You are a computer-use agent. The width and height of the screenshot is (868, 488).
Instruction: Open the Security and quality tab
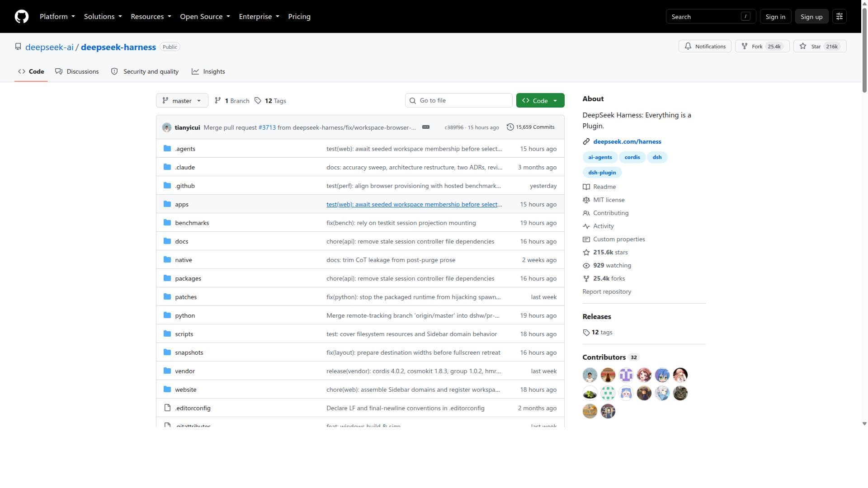point(145,71)
